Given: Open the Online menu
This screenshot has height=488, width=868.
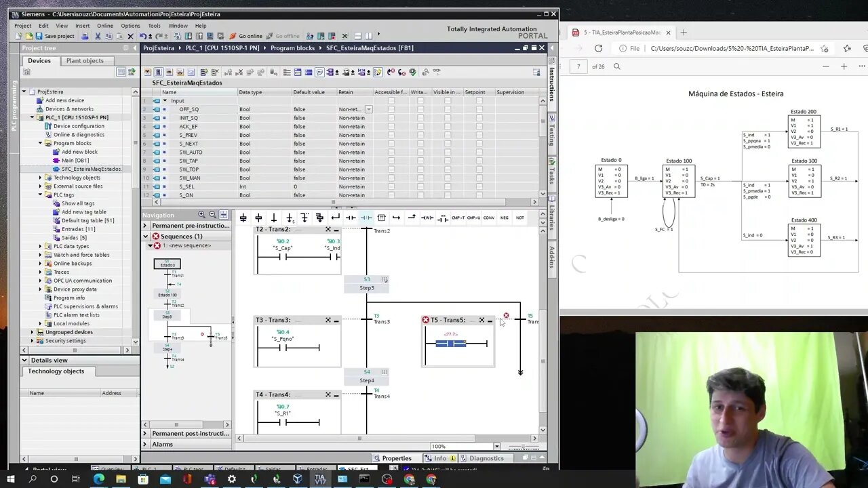Looking at the screenshot, I should (105, 26).
